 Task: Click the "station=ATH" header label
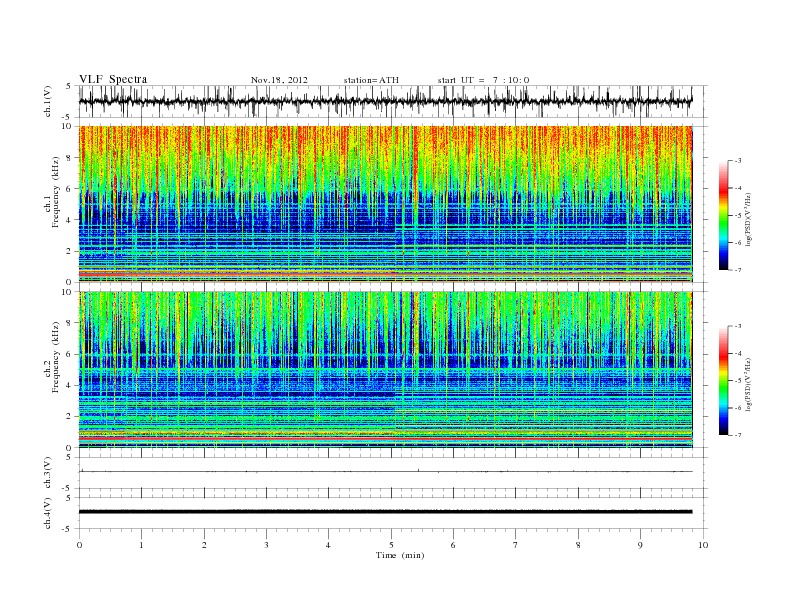pos(371,80)
